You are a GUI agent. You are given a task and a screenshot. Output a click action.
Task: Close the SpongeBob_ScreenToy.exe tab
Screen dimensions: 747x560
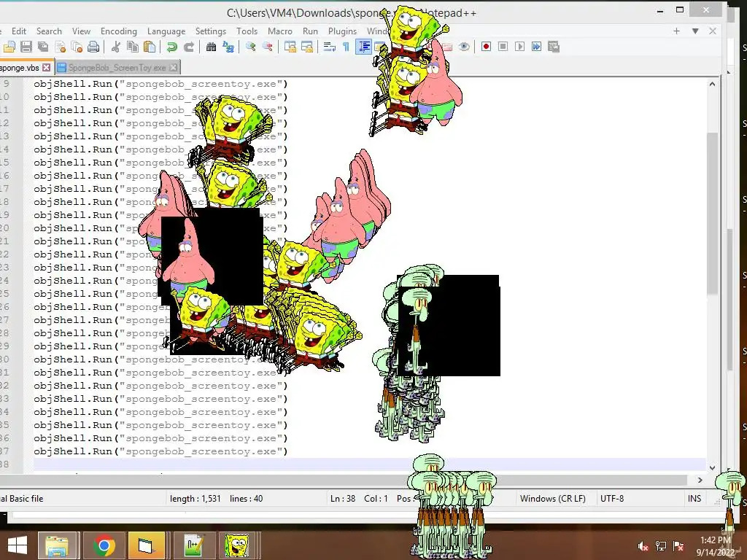pos(174,68)
